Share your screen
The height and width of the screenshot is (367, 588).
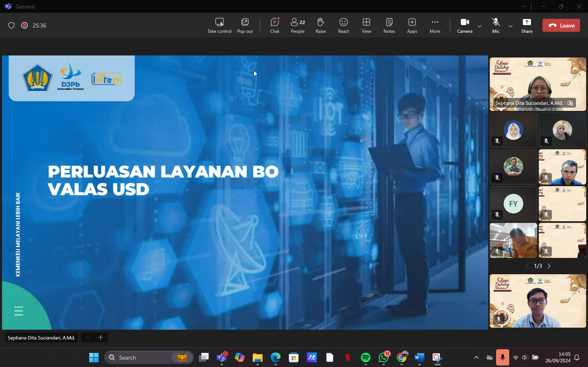coord(527,25)
